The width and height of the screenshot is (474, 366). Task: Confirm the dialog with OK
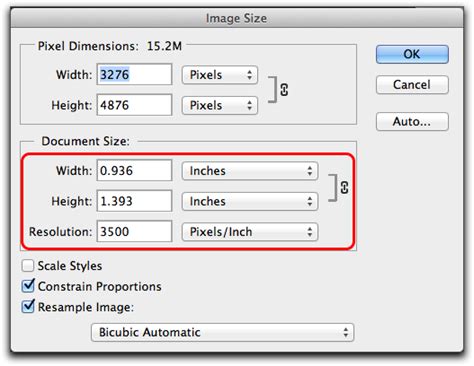click(412, 54)
